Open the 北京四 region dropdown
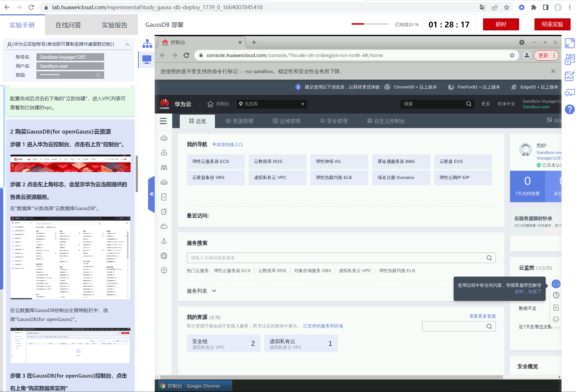The image size is (576, 392). (271, 104)
